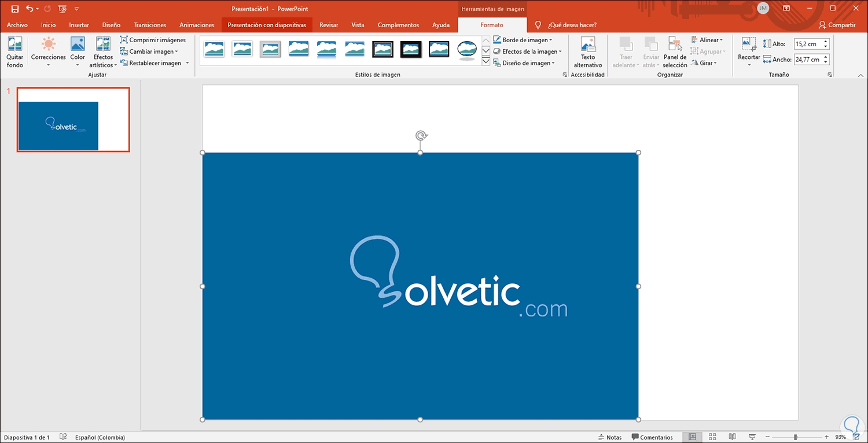Zoom out with the minus button
Viewport: 868px width, 443px height.
[767, 437]
